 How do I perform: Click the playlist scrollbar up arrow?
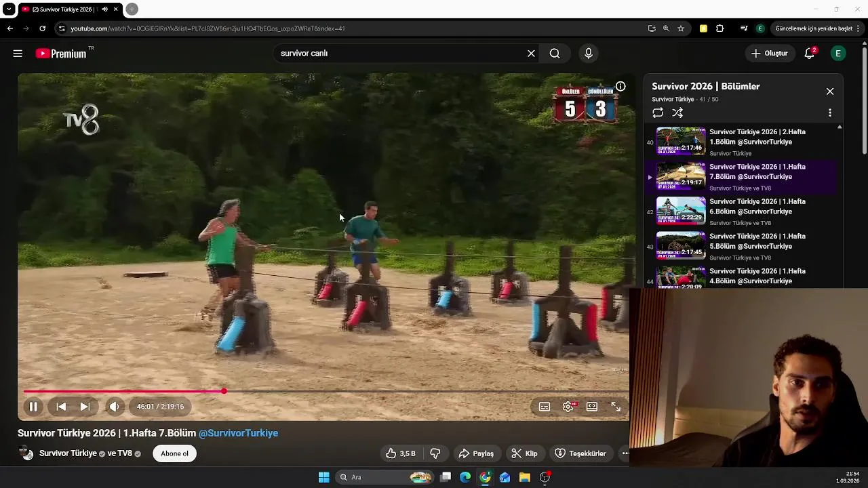(840, 127)
